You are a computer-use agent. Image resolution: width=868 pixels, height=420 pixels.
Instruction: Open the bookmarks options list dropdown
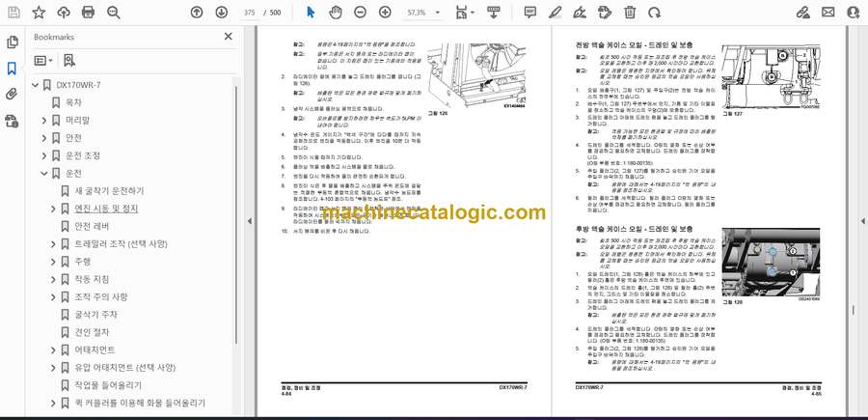click(43, 61)
